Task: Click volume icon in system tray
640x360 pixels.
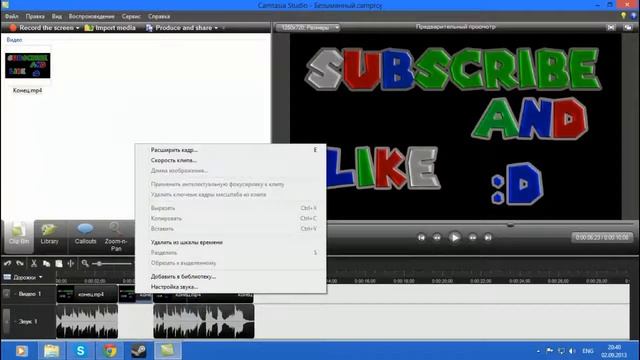Action: click(x=572, y=351)
